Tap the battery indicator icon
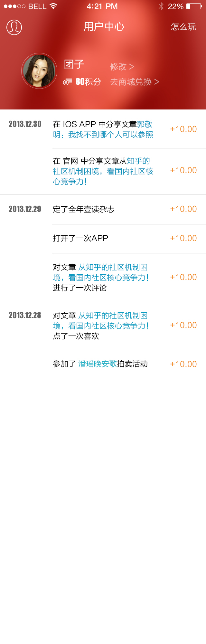Viewport: 206px width, 644px height. coord(194,6)
